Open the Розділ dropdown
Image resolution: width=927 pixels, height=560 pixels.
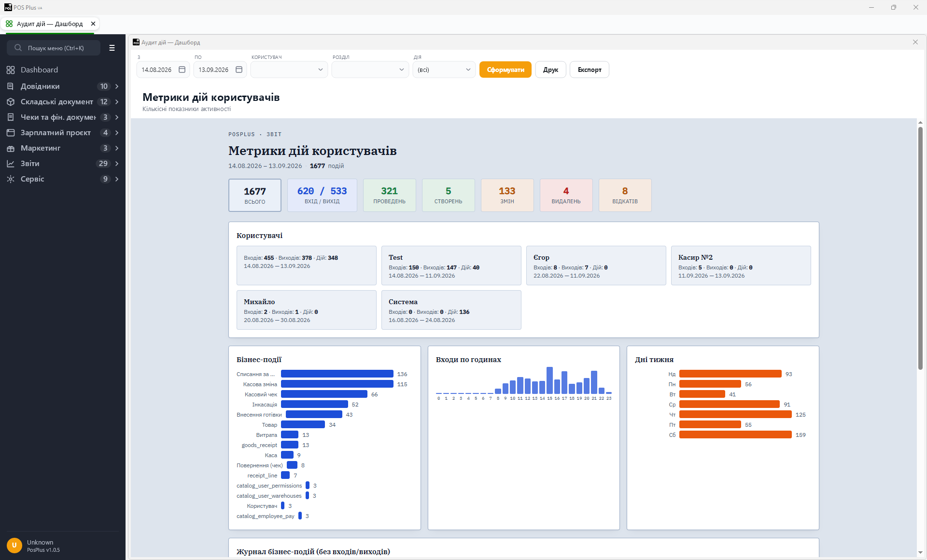[370, 70]
